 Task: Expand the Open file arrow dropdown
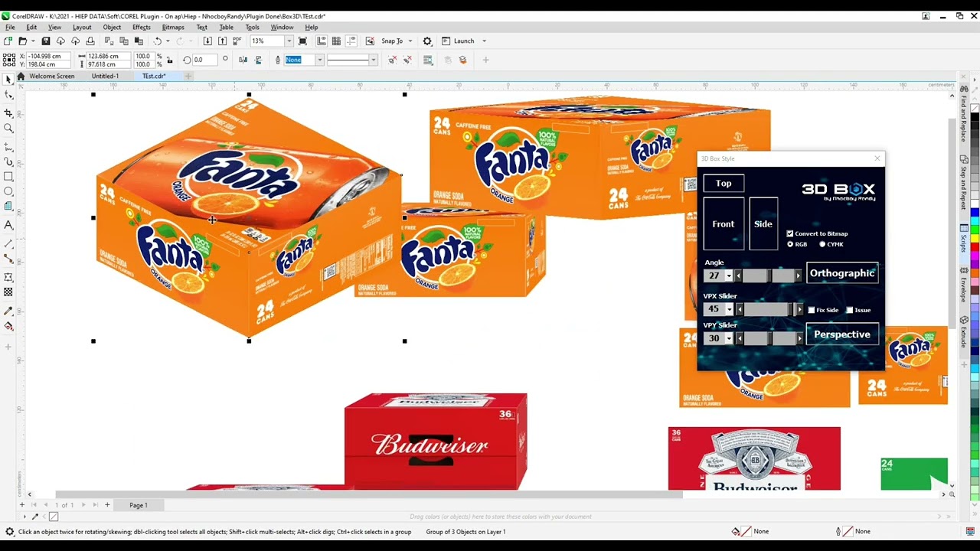(x=31, y=41)
